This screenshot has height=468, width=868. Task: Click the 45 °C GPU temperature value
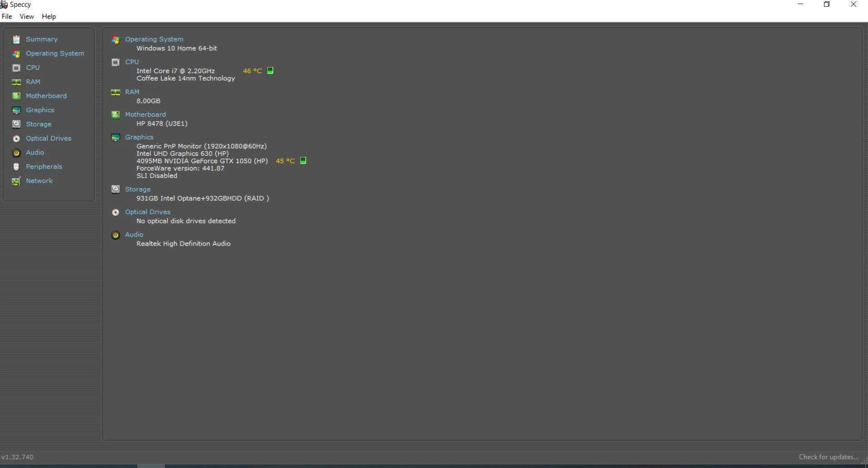click(285, 161)
